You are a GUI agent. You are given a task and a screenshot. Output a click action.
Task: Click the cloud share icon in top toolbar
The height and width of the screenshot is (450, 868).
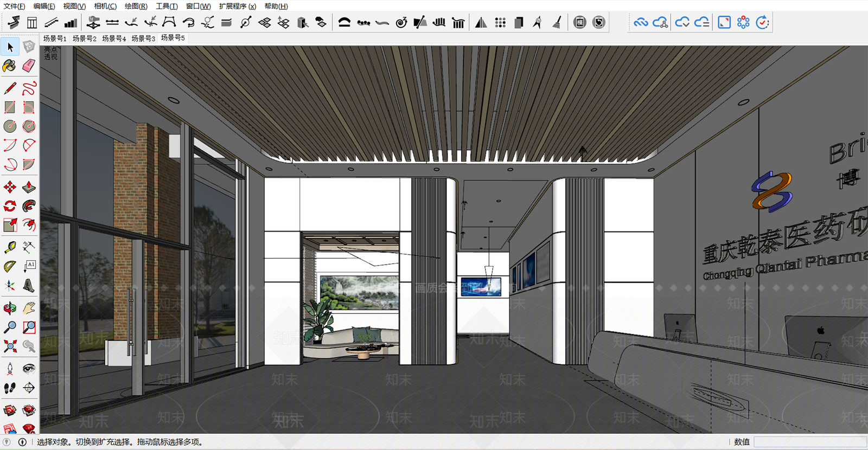[x=660, y=22]
